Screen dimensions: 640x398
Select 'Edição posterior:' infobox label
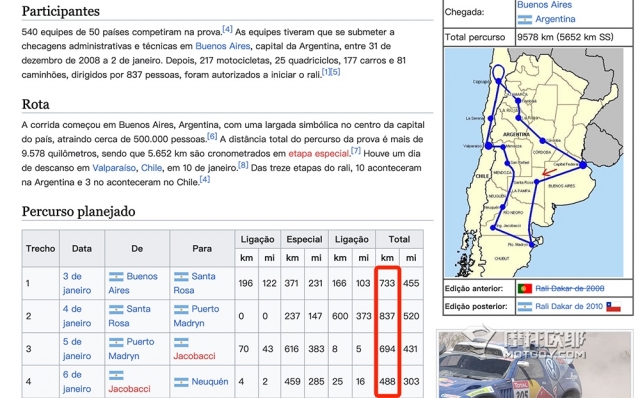(476, 307)
